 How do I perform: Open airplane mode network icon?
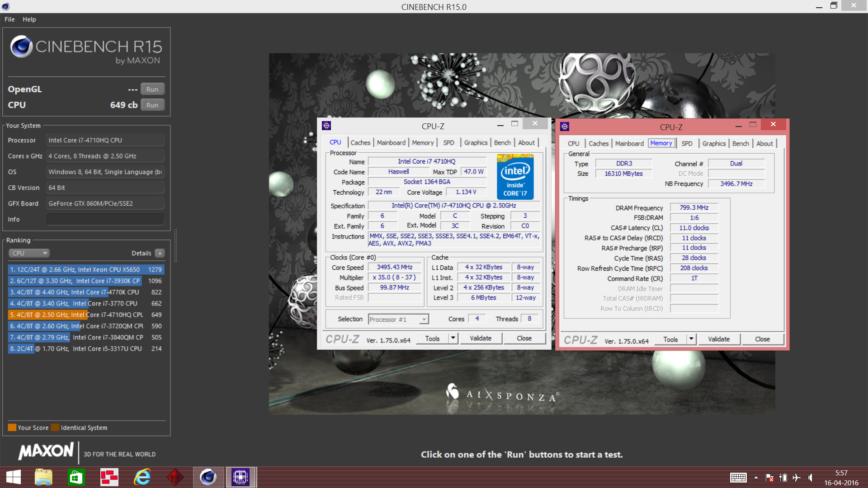796,478
